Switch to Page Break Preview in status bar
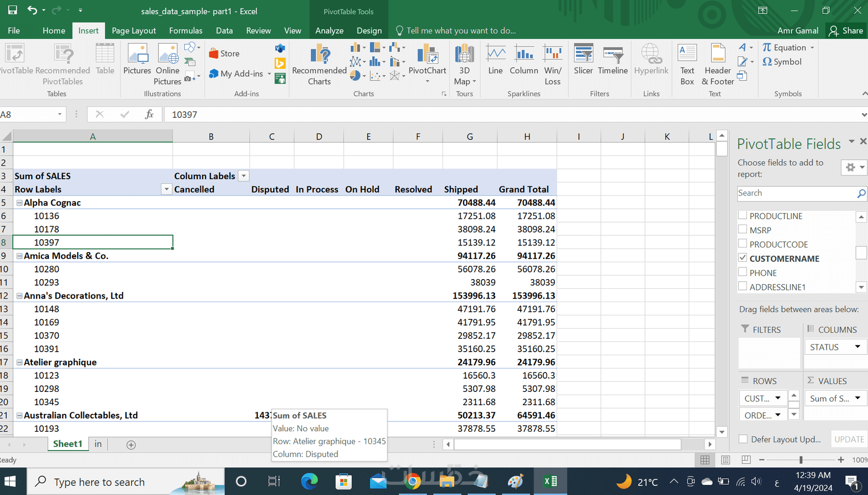 click(746, 460)
